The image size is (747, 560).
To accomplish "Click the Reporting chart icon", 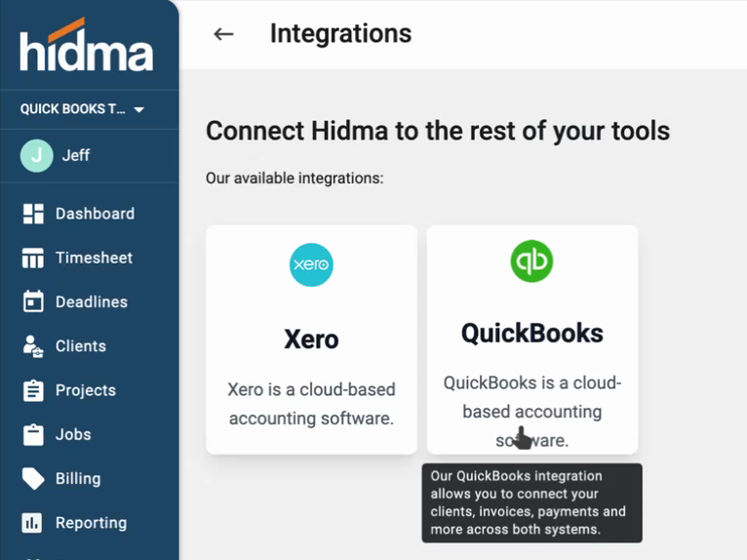I will pyautogui.click(x=32, y=523).
